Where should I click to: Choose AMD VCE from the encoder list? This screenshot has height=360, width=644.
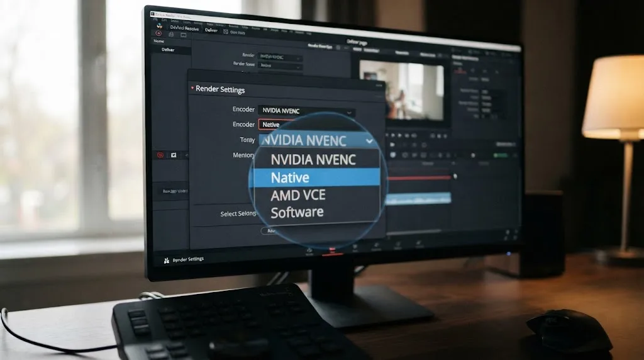tap(316, 195)
